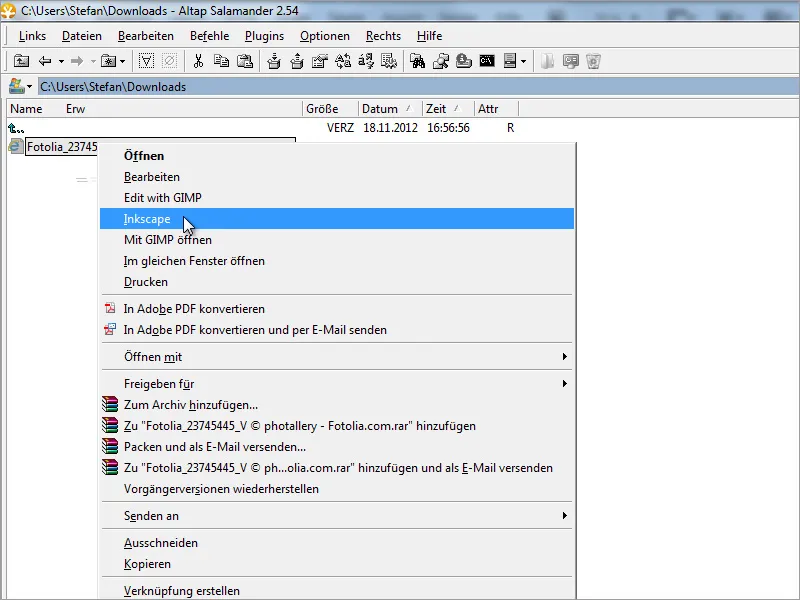The width and height of the screenshot is (800, 600).
Task: Open the back history dropdown arrow
Action: point(61,62)
